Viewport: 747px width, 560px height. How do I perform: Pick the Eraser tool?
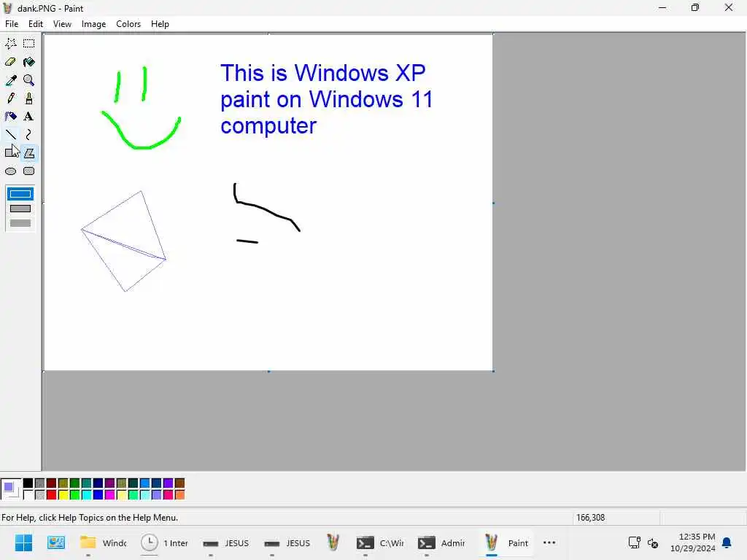11,61
